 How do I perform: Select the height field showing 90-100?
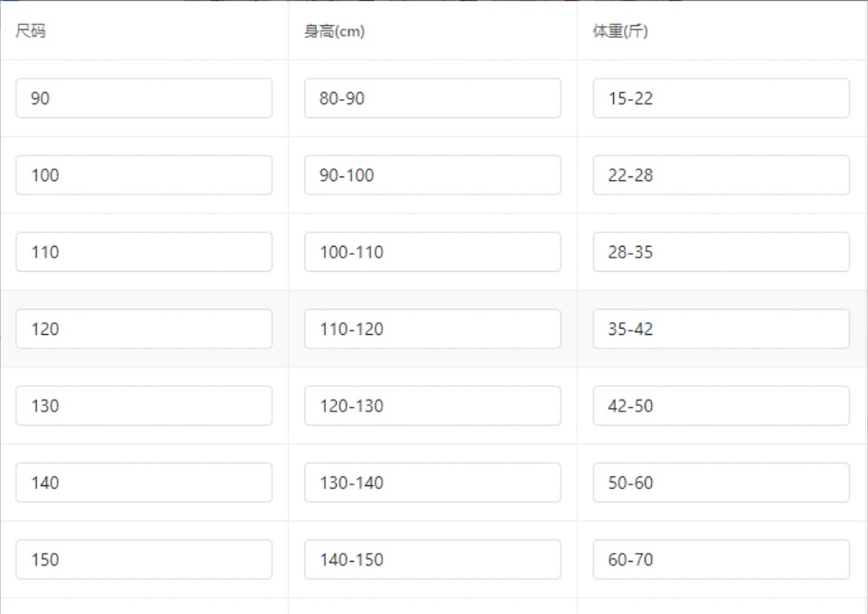pyautogui.click(x=432, y=175)
